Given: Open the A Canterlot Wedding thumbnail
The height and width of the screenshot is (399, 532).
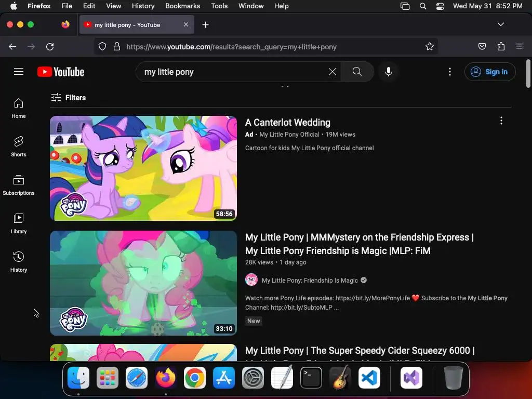Looking at the screenshot, I should click(x=143, y=168).
